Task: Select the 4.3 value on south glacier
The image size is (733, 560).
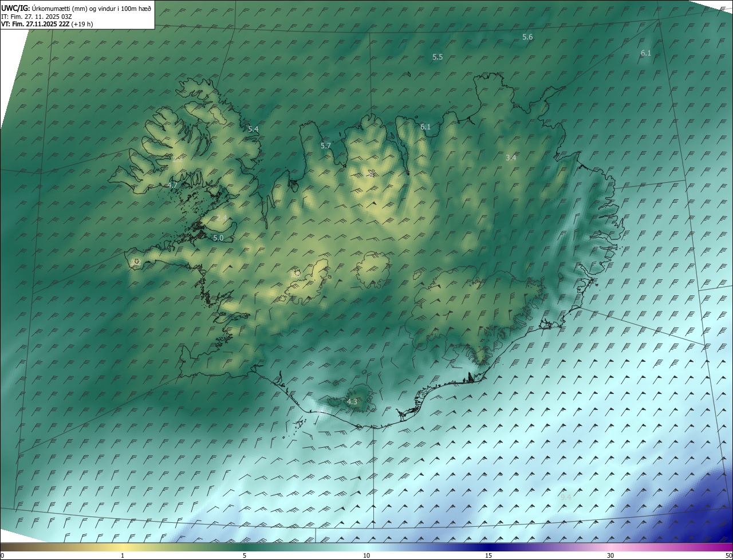Action: coord(352,402)
